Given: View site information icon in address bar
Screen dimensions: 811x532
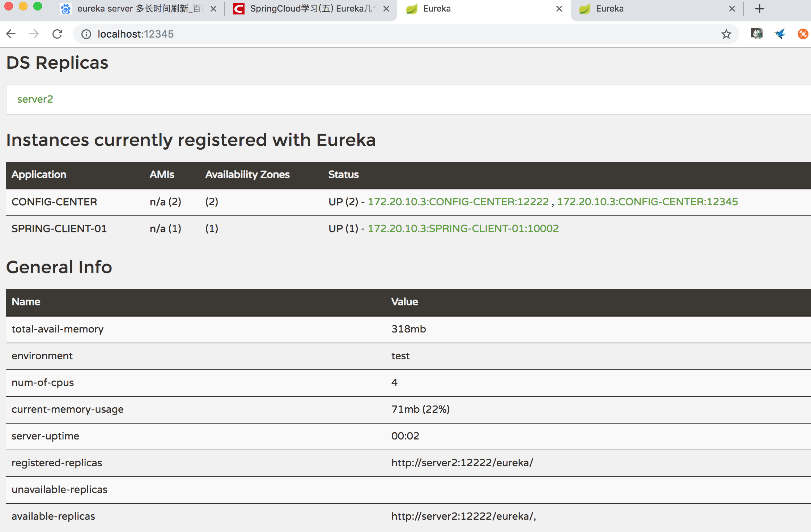Looking at the screenshot, I should click(x=86, y=34).
